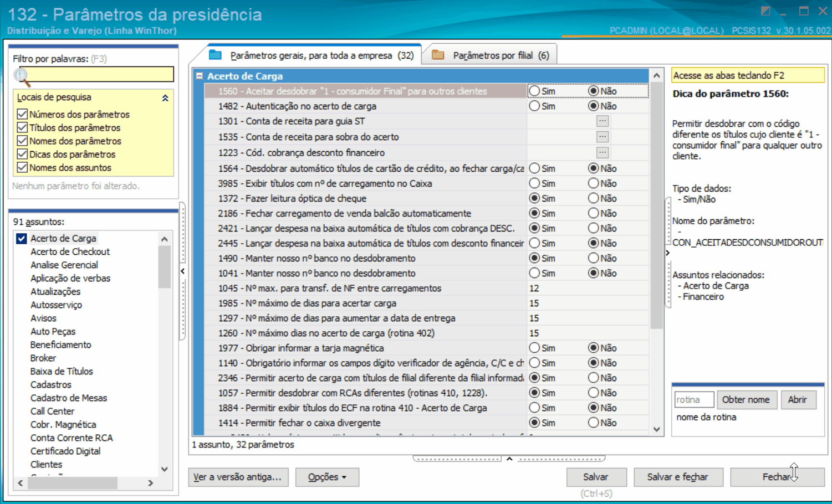Click folder icon of Parâmetros por filial tab
This screenshot has width=832, height=504.
point(438,55)
